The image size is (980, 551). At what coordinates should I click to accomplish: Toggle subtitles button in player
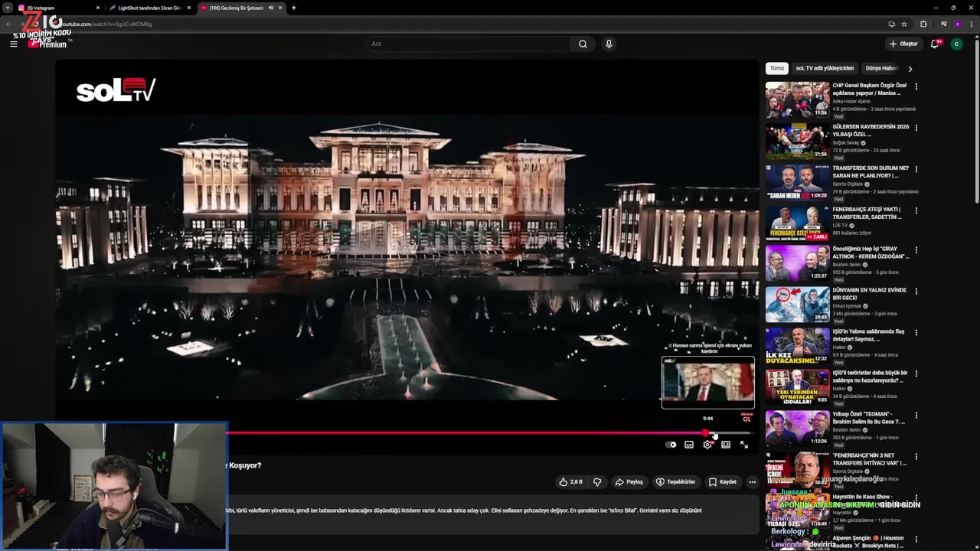[689, 445]
